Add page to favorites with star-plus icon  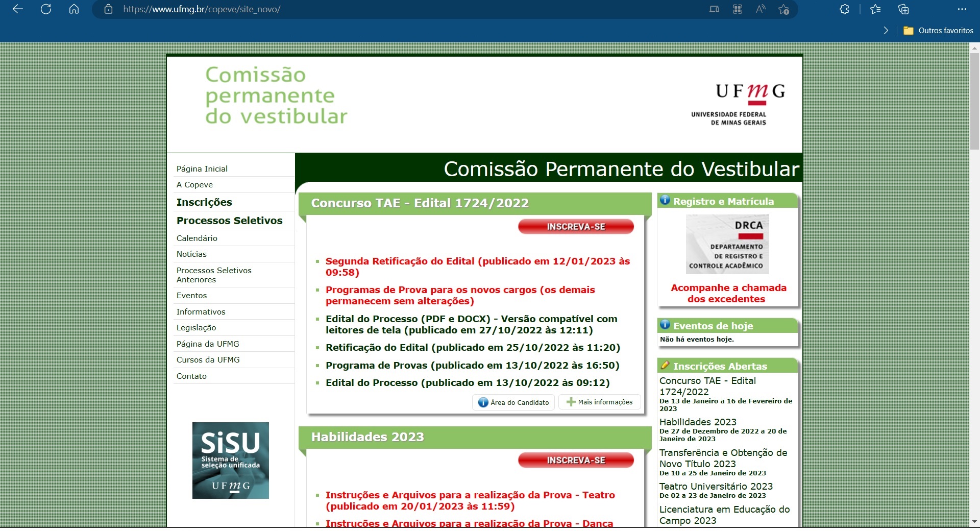(x=784, y=9)
